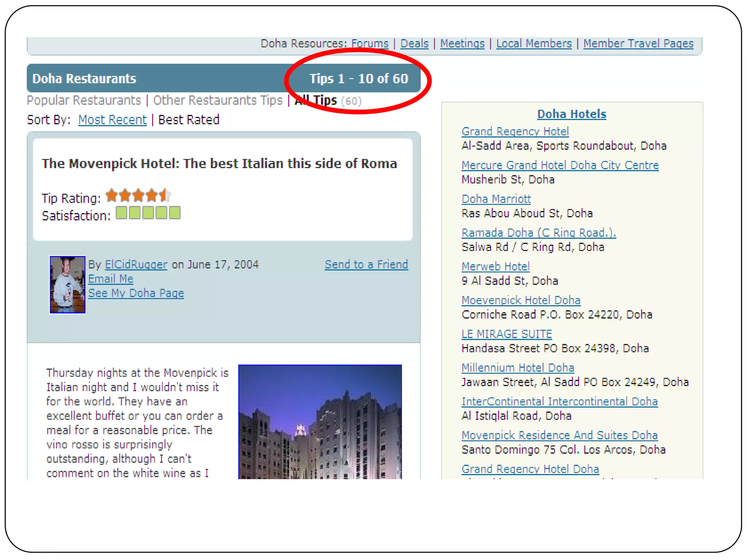Sort tips by Most Recent
This screenshot has width=747, height=560.
[x=112, y=120]
